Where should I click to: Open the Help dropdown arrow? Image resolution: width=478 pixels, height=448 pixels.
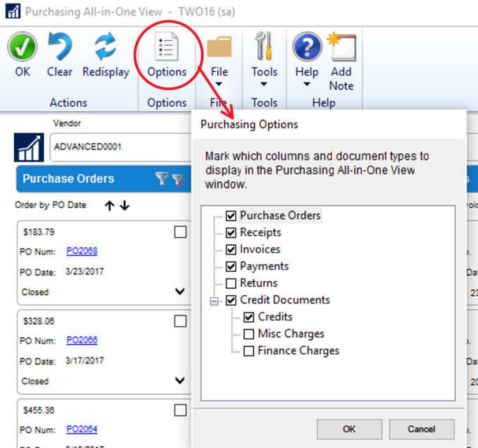(307, 85)
